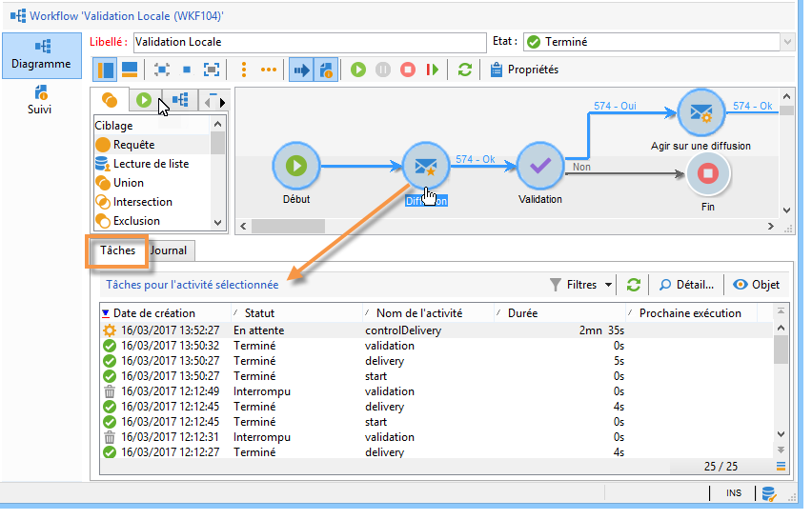812x520 pixels.
Task: Switch to the Journal tab
Action: 169,250
